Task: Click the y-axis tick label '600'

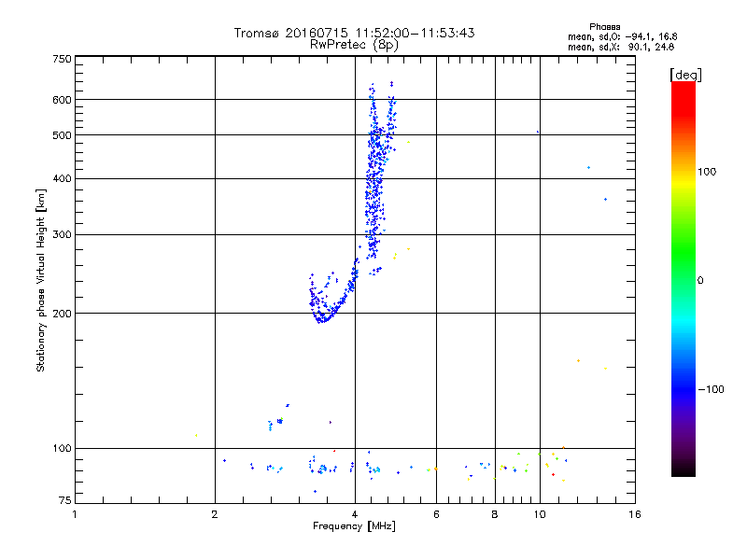Action: [x=62, y=100]
